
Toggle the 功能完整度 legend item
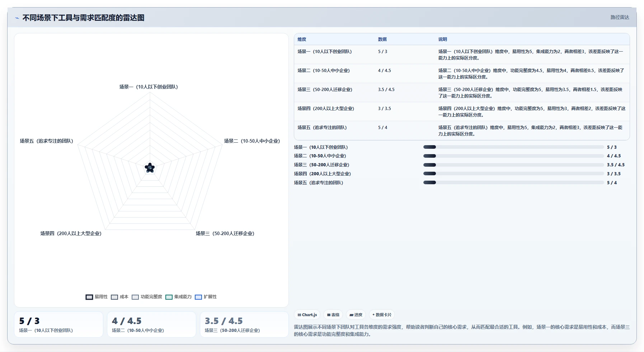147,297
